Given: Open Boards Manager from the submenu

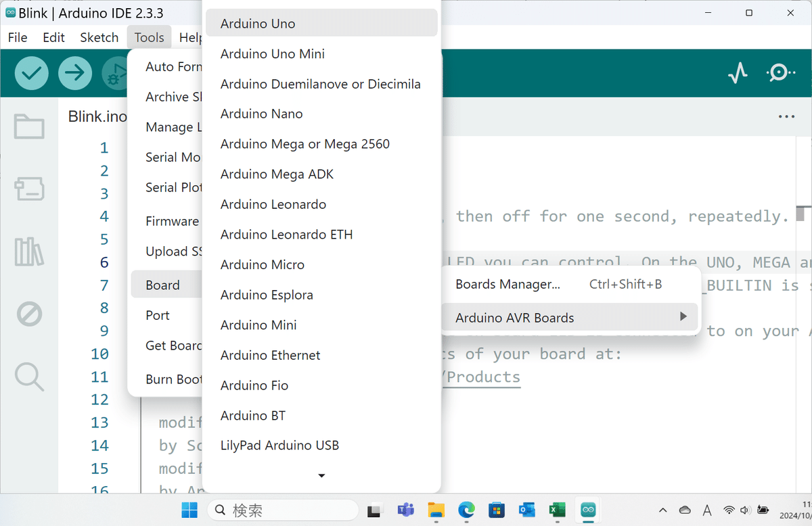Looking at the screenshot, I should (x=507, y=284).
